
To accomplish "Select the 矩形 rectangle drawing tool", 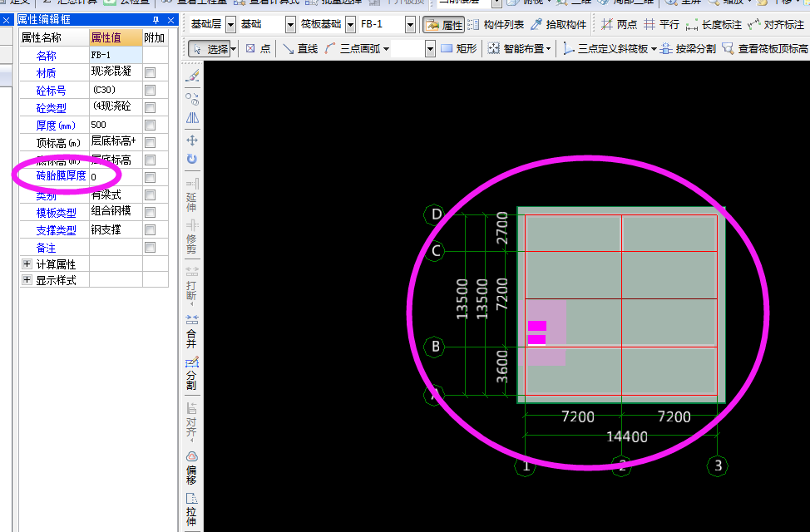I will (459, 48).
